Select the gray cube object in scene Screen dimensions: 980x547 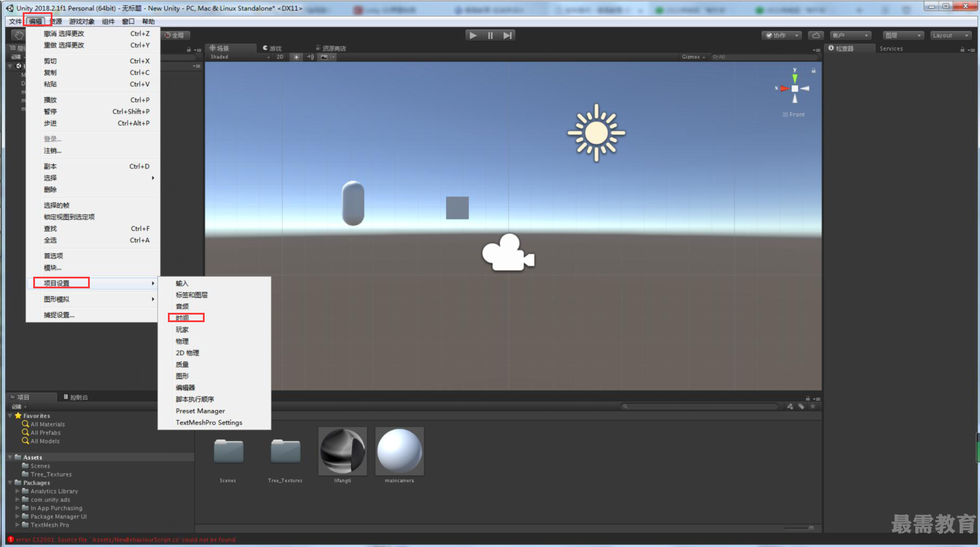point(458,208)
